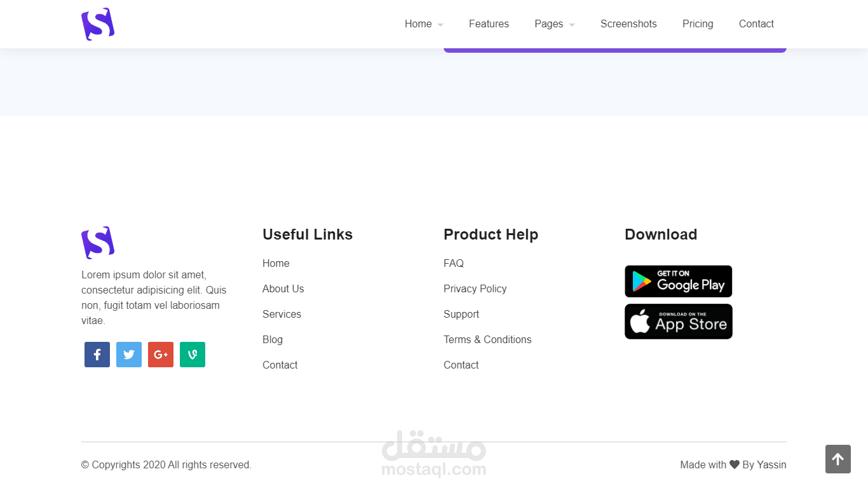Go to the Blog footer link
Viewport: 868px width, 488px height.
pyautogui.click(x=273, y=339)
